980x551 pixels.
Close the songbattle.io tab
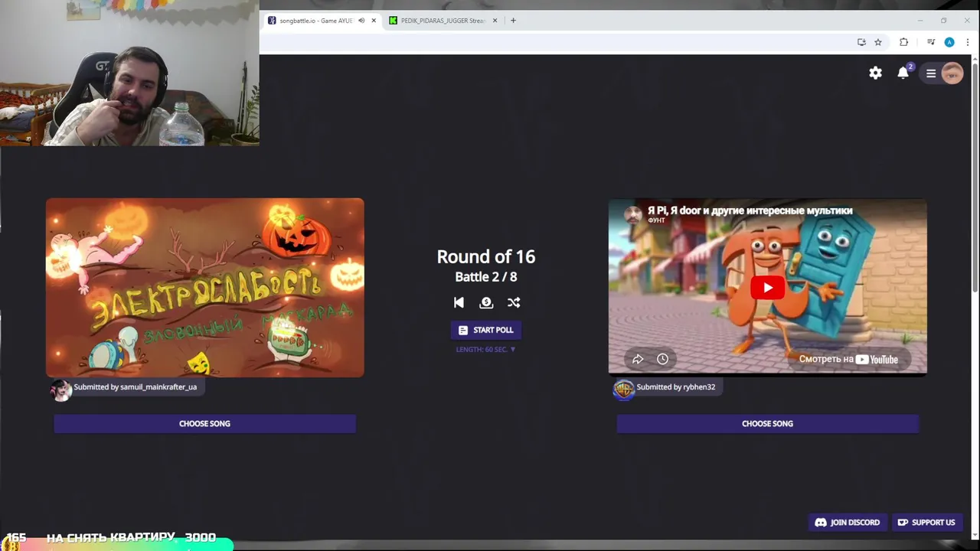tap(374, 21)
